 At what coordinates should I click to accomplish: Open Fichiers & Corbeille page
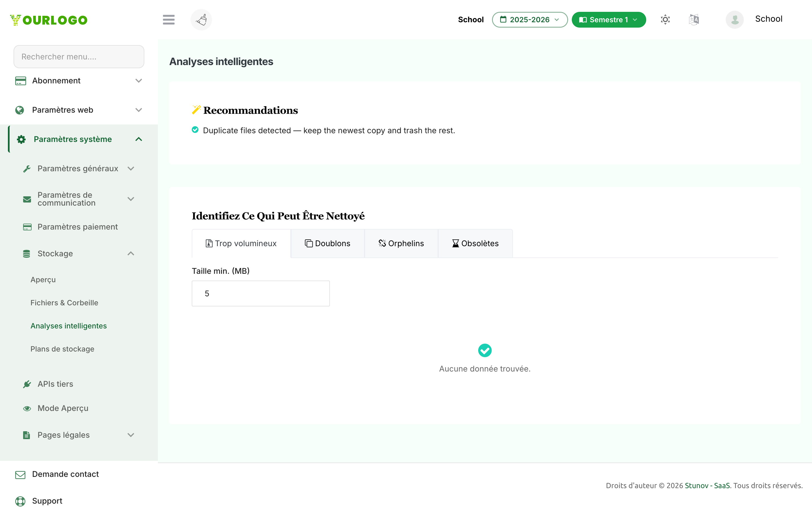pos(64,303)
